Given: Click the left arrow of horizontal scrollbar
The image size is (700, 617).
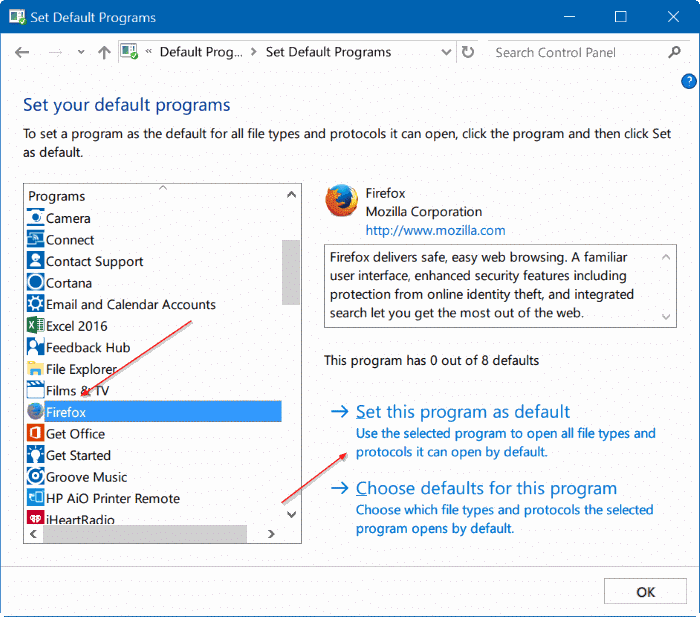Looking at the screenshot, I should click(33, 534).
